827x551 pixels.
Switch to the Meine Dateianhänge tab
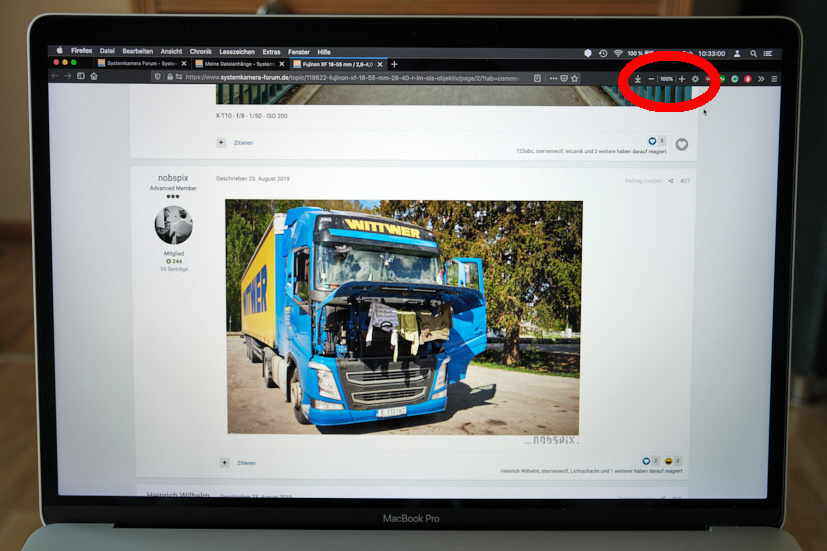tap(236, 64)
